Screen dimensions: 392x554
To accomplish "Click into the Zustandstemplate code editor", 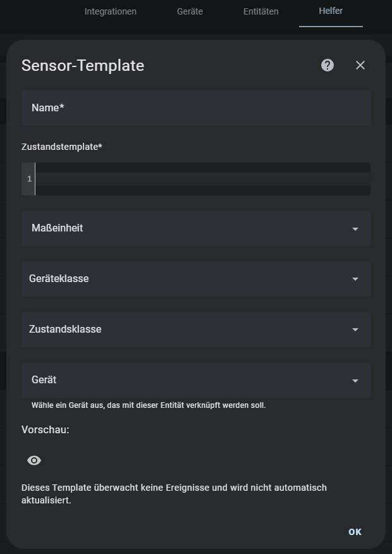I will point(203,179).
